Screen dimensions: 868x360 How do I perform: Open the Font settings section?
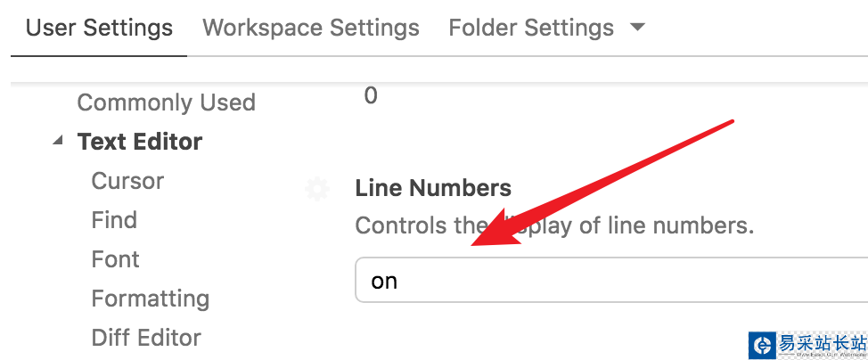pyautogui.click(x=116, y=259)
